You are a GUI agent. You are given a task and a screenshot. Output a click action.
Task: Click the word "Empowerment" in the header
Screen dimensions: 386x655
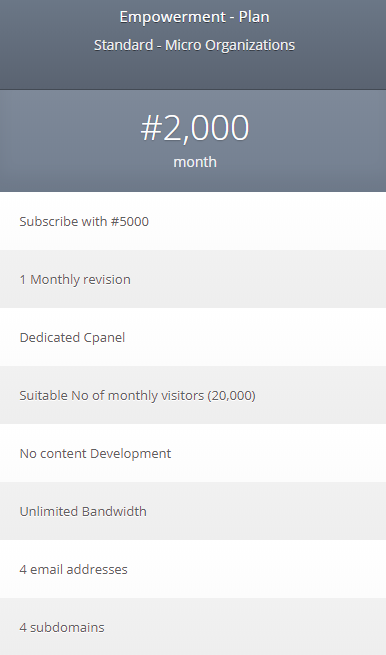[x=173, y=17]
